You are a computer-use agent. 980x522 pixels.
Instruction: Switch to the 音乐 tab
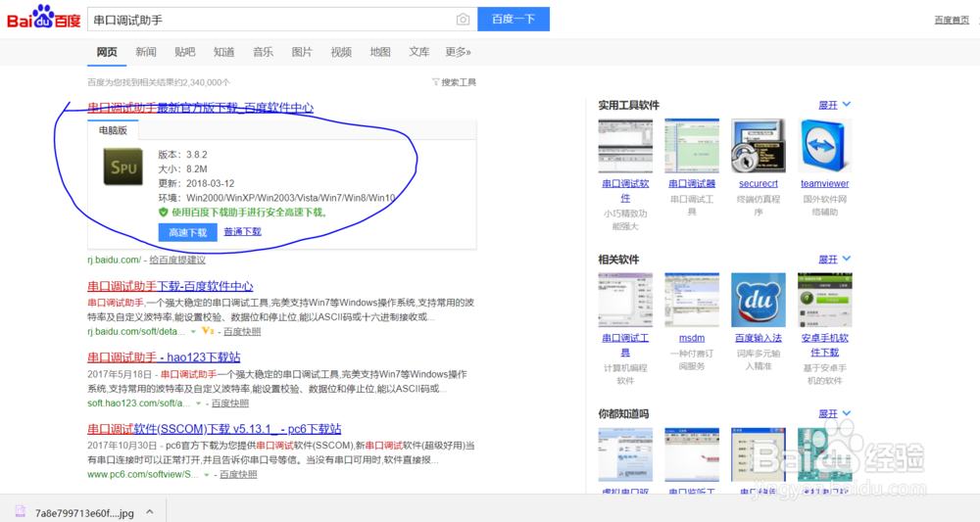point(263,52)
